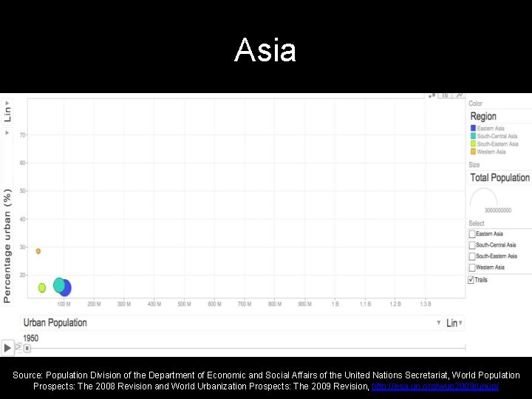Screen dimensions: 532x399
Task: Switch to bubble chart view icon
Action: 432,96
